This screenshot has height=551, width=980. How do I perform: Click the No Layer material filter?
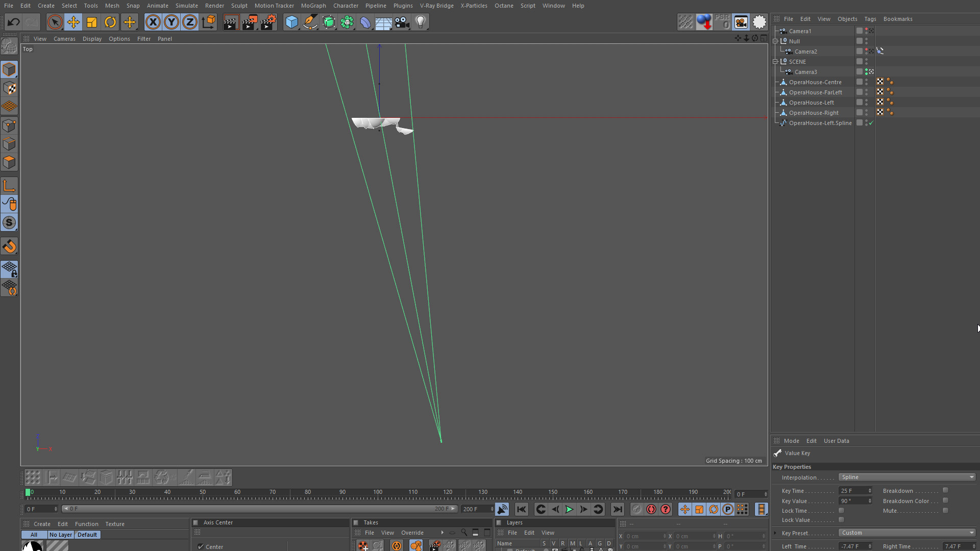pyautogui.click(x=60, y=535)
